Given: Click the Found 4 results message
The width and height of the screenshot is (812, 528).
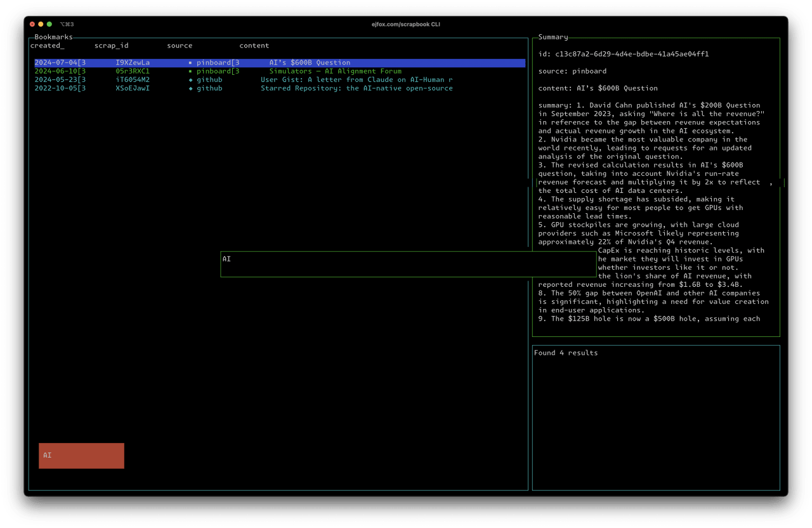Looking at the screenshot, I should (566, 353).
